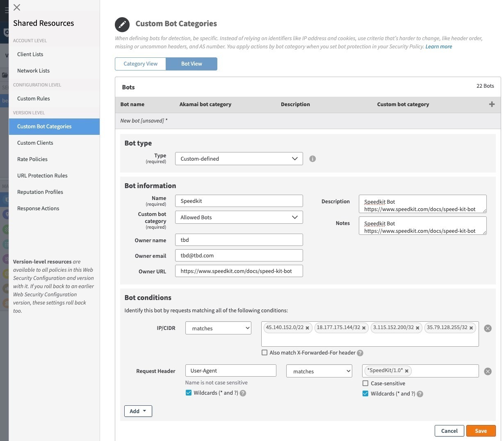Remove the *SpeedKit/1.0* value tag
The image size is (504, 441).
pos(407,371)
